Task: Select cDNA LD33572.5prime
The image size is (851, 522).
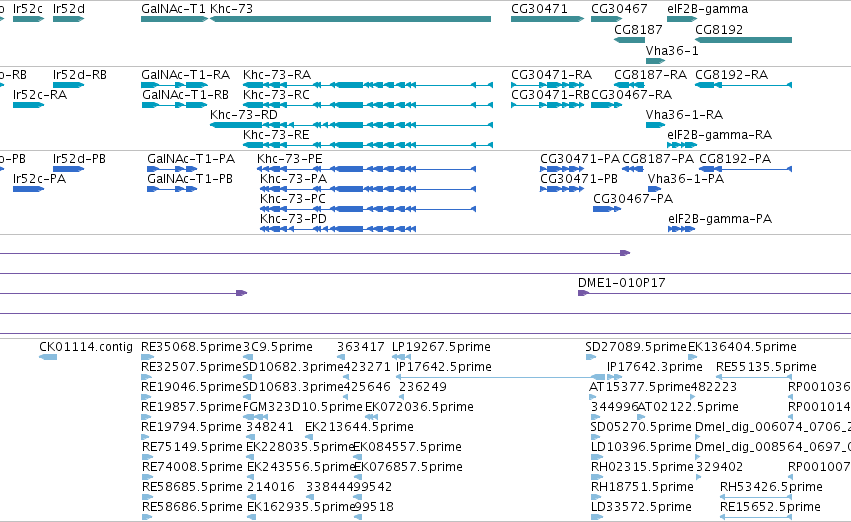Action: click(x=596, y=517)
